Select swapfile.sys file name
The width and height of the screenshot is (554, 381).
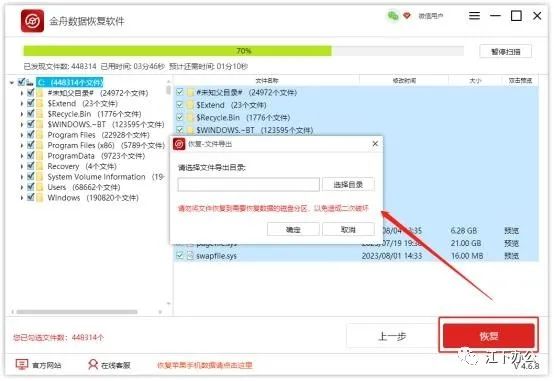click(x=216, y=256)
